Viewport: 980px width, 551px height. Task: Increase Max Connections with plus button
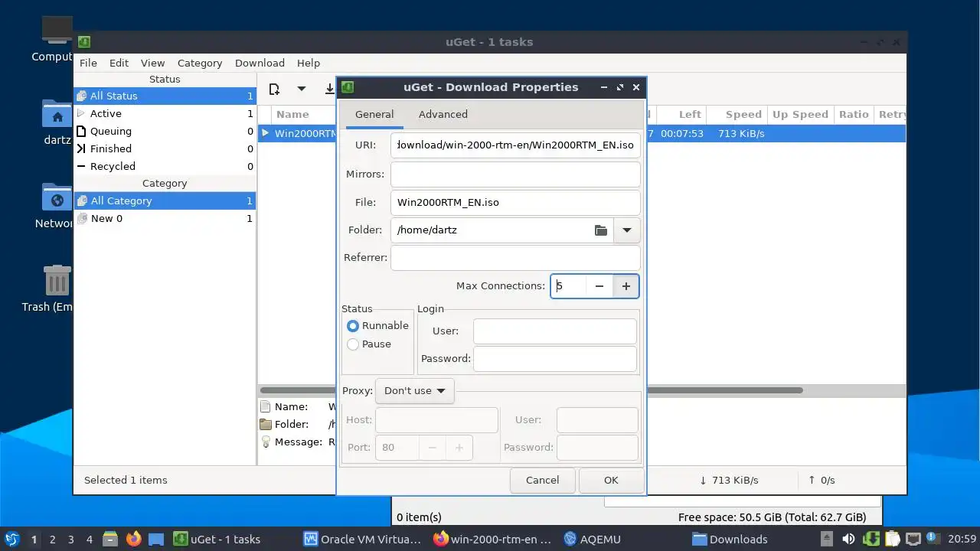coord(626,286)
